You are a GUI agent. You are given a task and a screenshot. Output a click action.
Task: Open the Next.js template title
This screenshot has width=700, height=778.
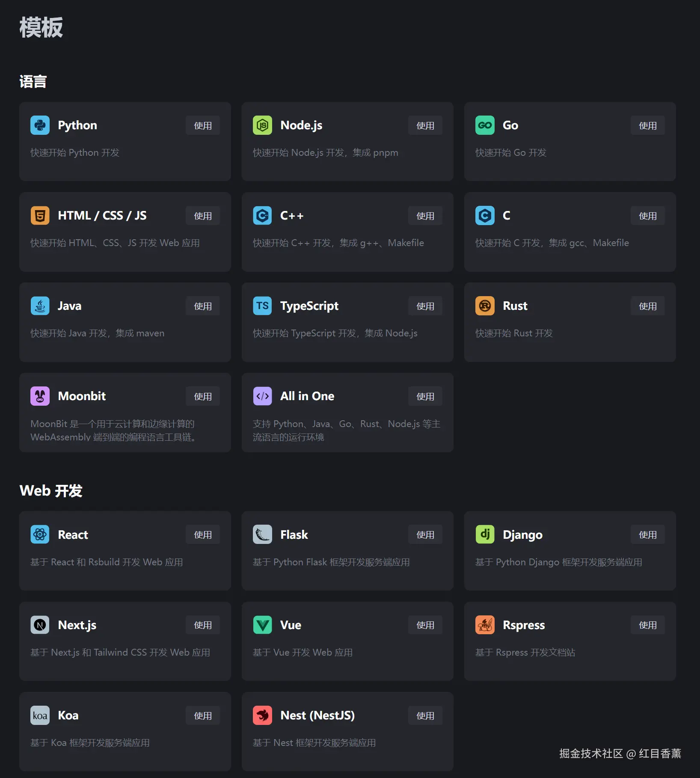coord(77,625)
